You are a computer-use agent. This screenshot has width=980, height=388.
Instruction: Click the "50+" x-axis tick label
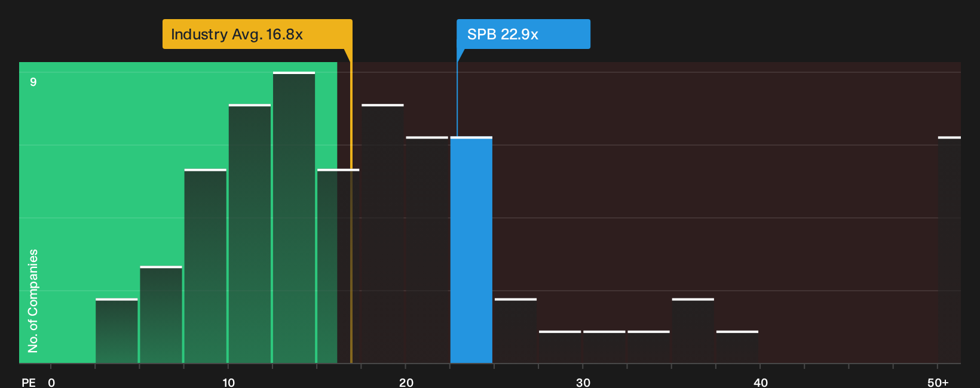pos(938,383)
